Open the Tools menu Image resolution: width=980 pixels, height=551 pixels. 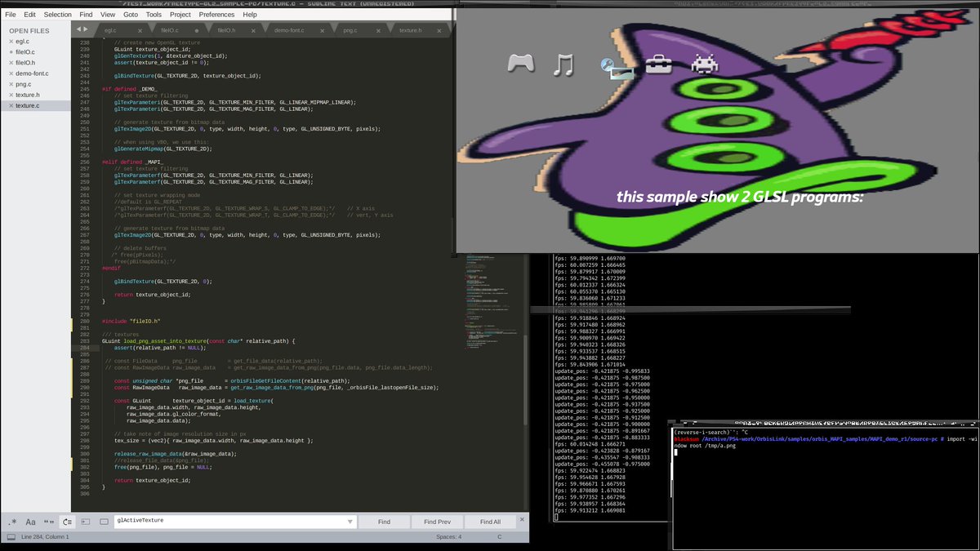coord(154,15)
